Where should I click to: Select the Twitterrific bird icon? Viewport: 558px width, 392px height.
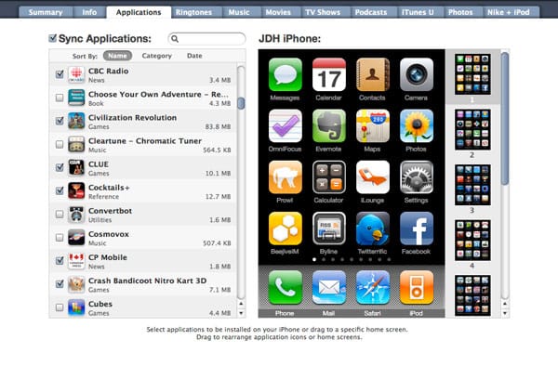tap(373, 229)
